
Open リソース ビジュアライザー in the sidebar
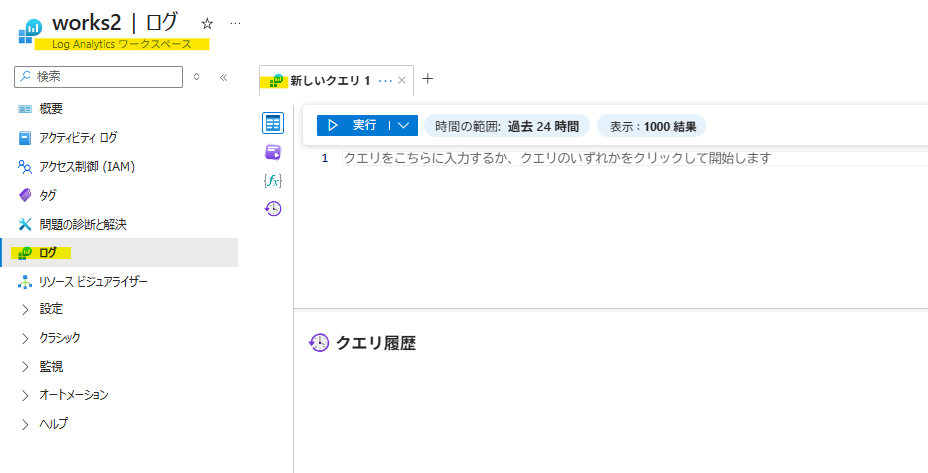[x=93, y=282]
